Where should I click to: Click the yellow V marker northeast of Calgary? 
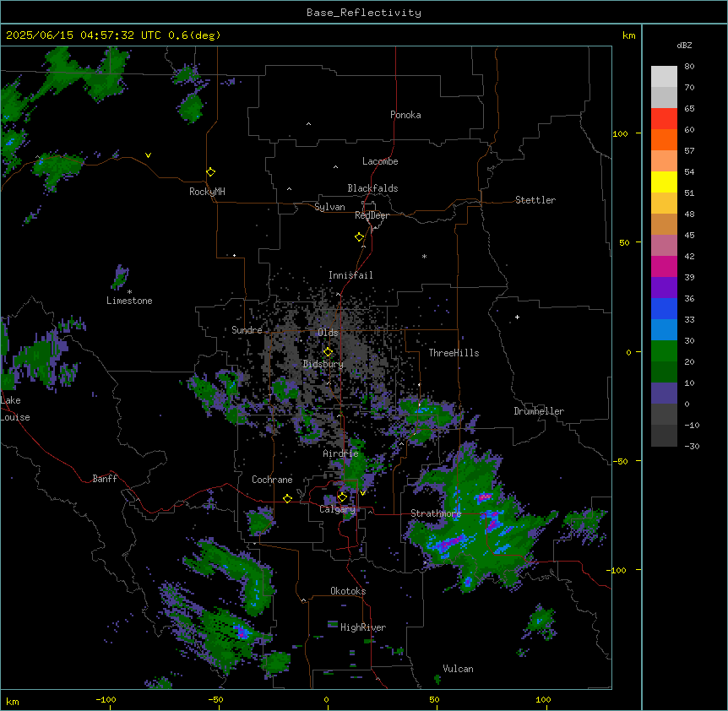click(x=362, y=493)
